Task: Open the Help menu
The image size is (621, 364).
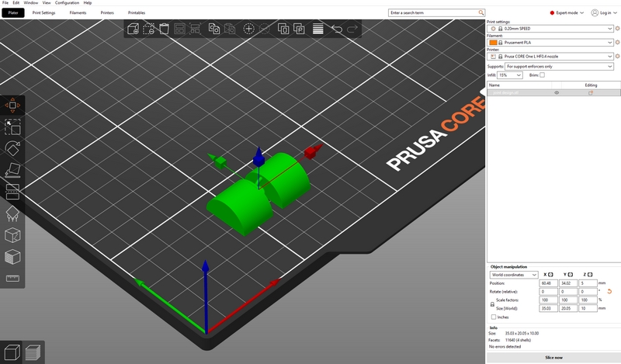Action: 88,3
